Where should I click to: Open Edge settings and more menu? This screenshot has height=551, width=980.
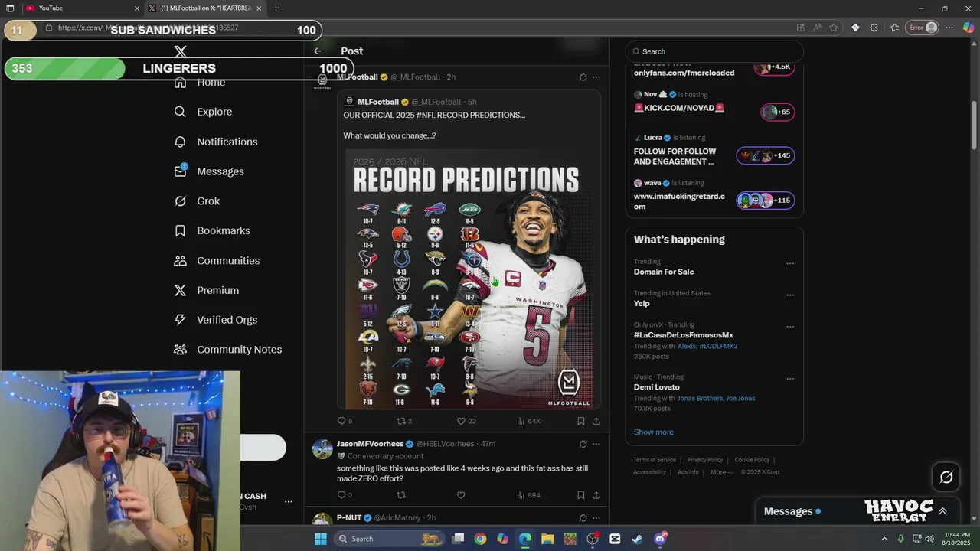pyautogui.click(x=949, y=28)
